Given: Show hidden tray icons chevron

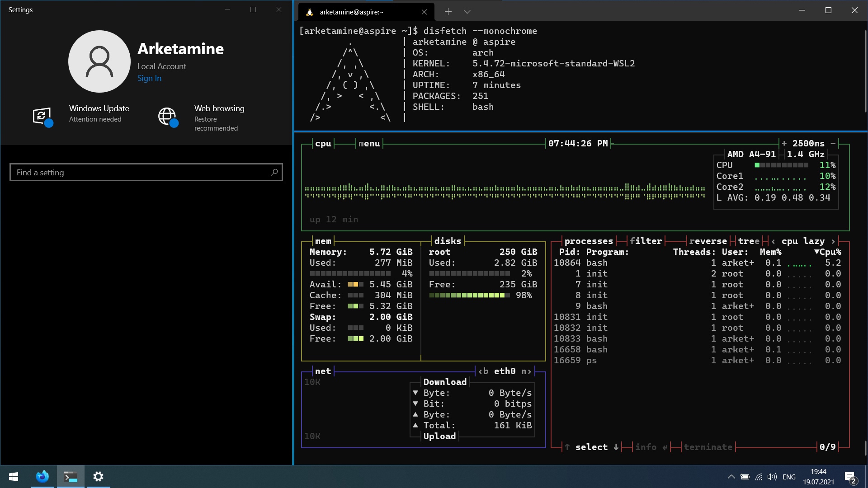Looking at the screenshot, I should [731, 477].
